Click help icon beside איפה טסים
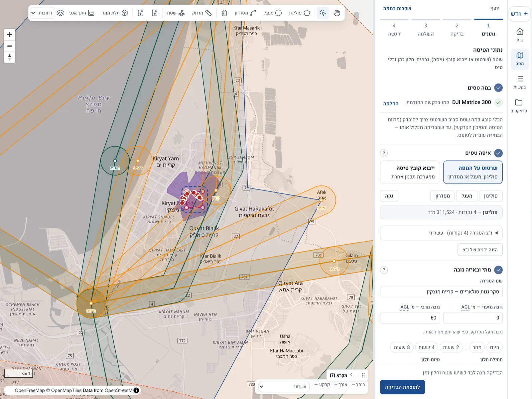Viewport: 532px width, 399px height. [384, 153]
